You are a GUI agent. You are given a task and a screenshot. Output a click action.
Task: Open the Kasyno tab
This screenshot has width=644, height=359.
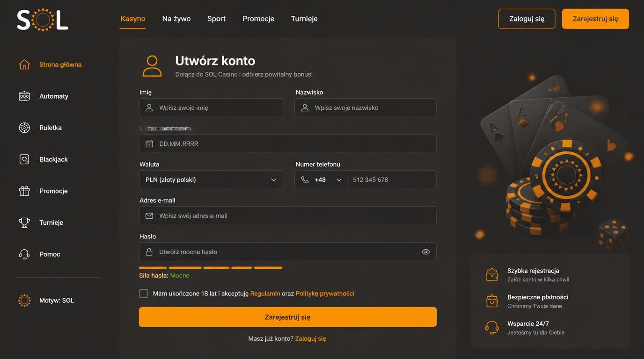(x=133, y=19)
